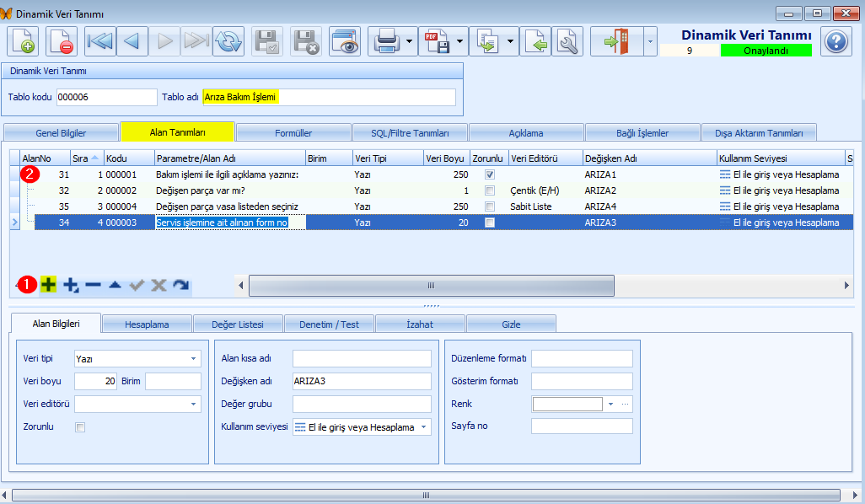Open the Dışa Aktarım Tanımları tab
Screen dimensions: 865x504
click(x=759, y=133)
